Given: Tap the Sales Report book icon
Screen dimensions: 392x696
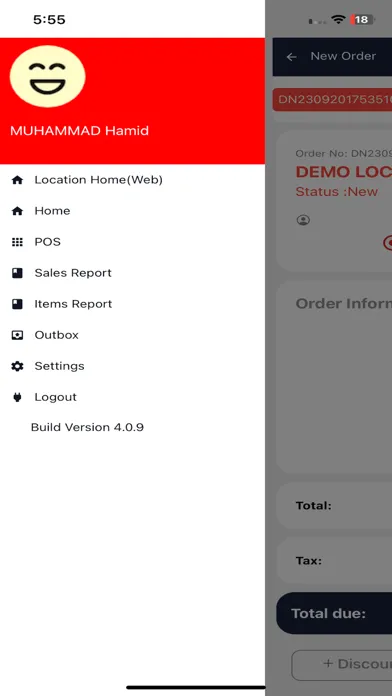Looking at the screenshot, I should click(17, 273).
